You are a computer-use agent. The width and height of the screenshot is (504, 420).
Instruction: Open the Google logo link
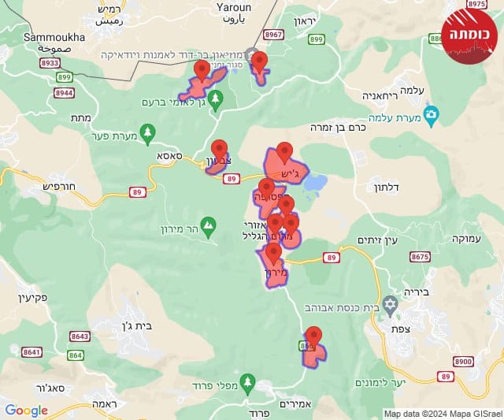[x=26, y=411]
